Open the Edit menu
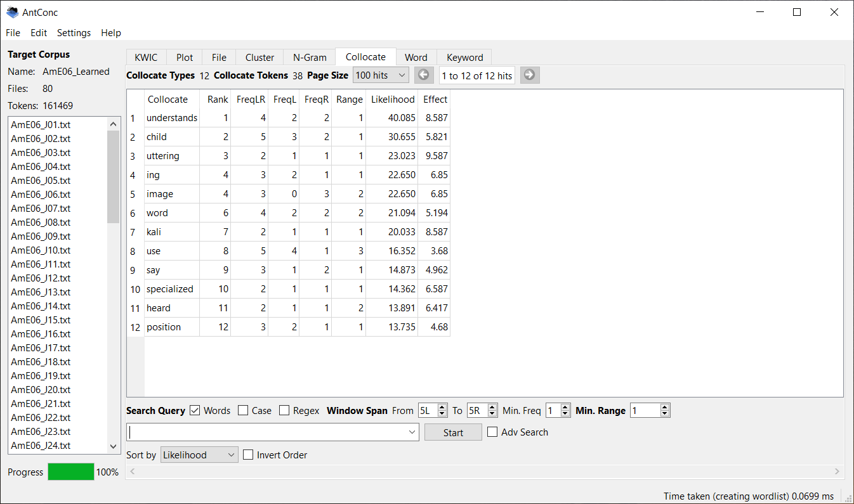 pyautogui.click(x=39, y=33)
